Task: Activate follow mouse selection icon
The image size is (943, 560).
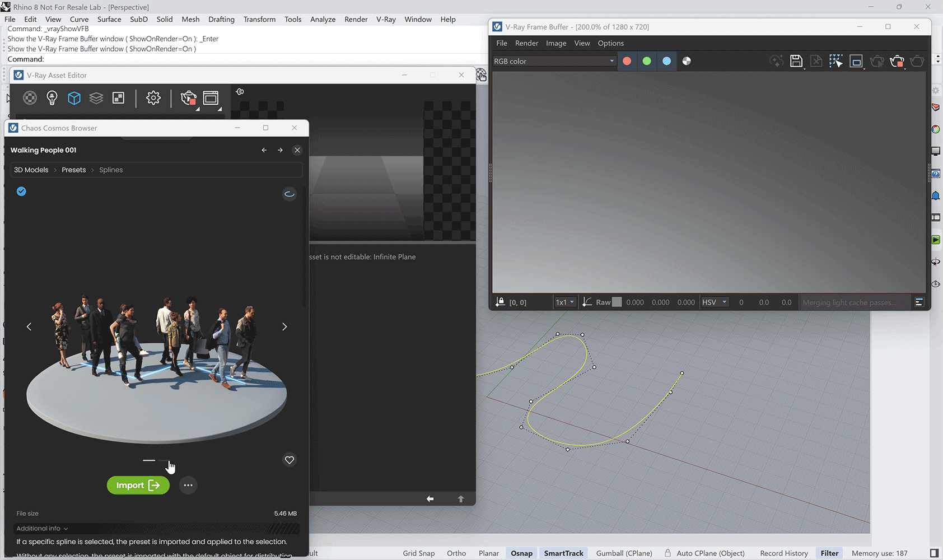Action: 836,61
